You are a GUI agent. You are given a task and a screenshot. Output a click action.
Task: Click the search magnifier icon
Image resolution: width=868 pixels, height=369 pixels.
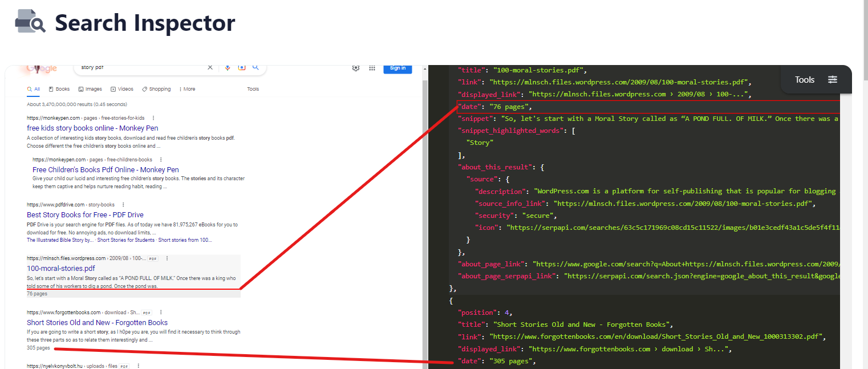(x=256, y=67)
